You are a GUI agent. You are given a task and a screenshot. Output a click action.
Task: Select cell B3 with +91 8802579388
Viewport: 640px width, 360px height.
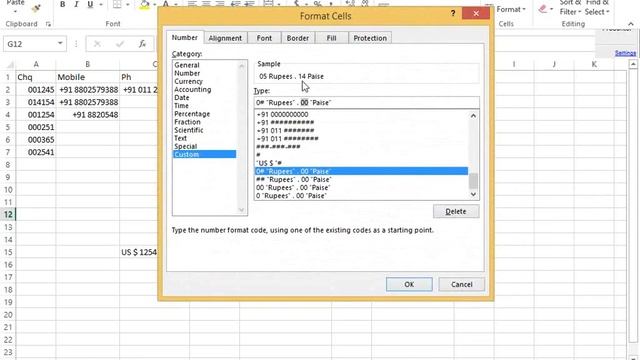pyautogui.click(x=87, y=102)
